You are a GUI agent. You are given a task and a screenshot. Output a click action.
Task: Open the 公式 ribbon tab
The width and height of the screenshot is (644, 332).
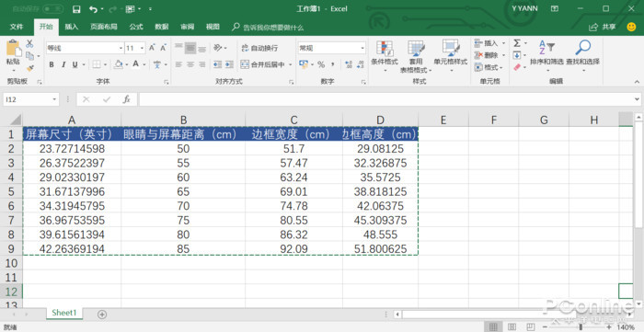pyautogui.click(x=136, y=27)
